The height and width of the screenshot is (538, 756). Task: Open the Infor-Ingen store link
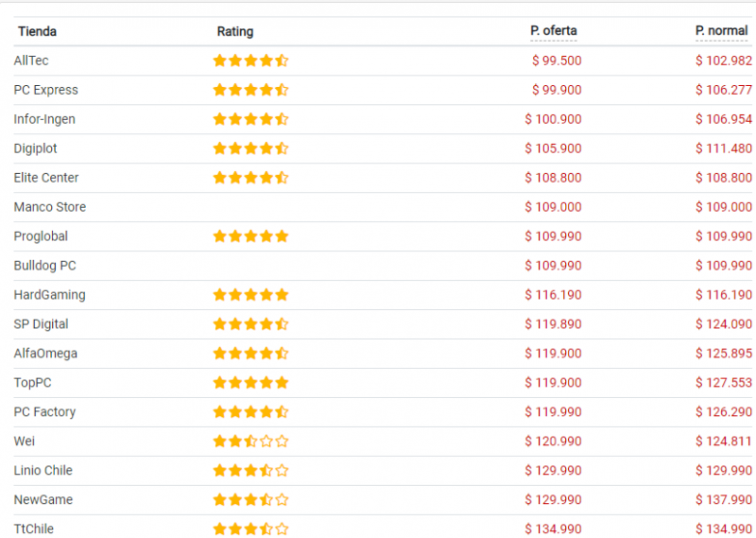44,119
